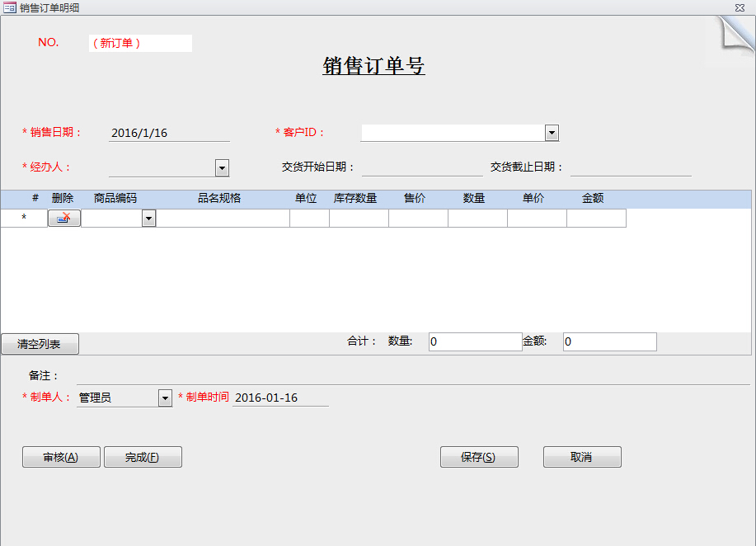The image size is (756, 546).
Task: Click the 合计 数量 total field
Action: (x=476, y=341)
